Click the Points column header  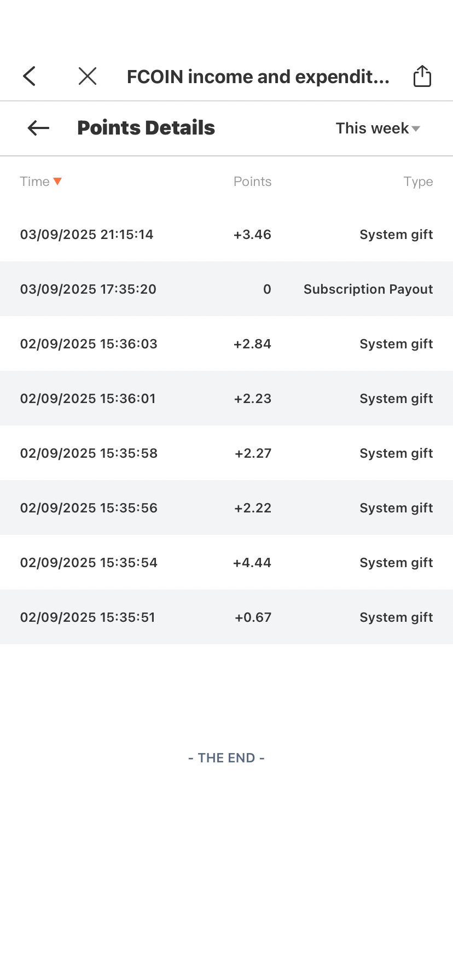coord(252,182)
